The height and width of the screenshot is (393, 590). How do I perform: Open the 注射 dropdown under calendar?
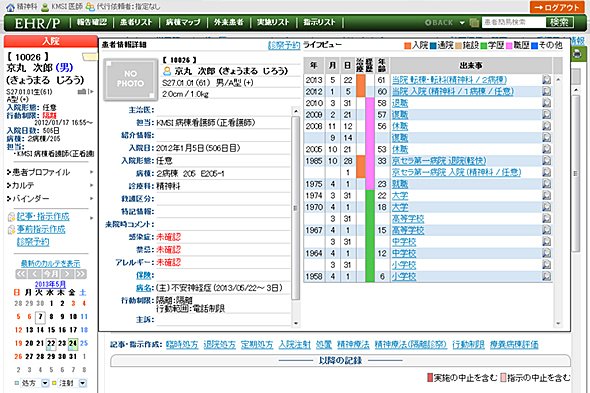(x=82, y=383)
